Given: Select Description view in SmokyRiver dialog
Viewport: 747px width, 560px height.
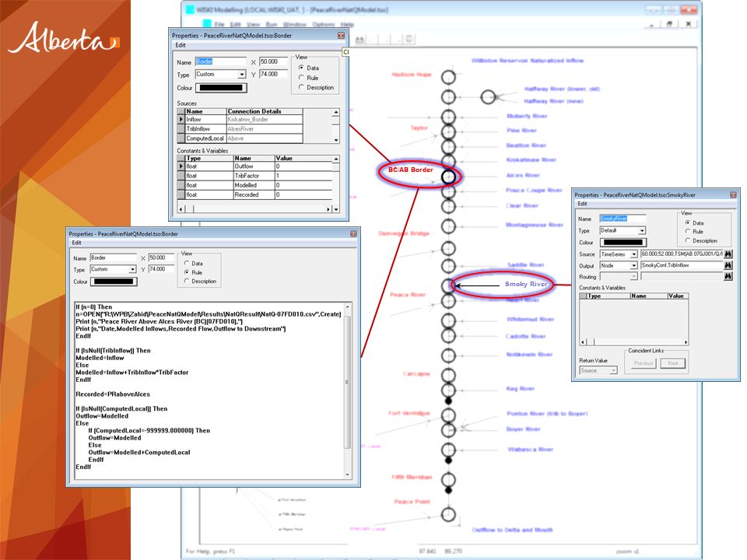Looking at the screenshot, I should point(687,240).
